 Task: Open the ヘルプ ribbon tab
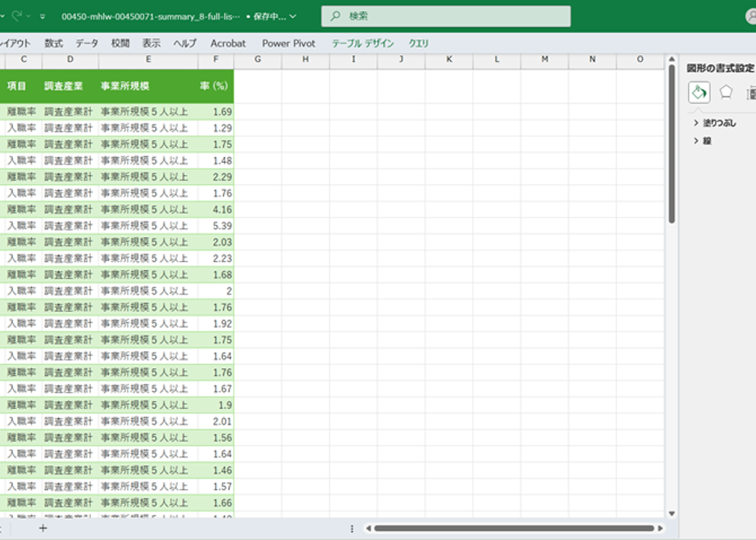(x=185, y=43)
